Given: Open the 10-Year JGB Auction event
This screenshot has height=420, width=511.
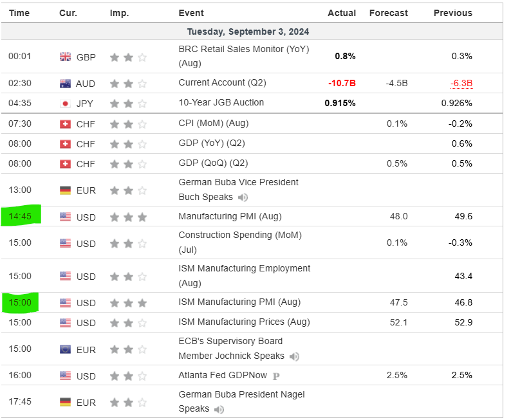Looking at the screenshot, I should click(221, 103).
